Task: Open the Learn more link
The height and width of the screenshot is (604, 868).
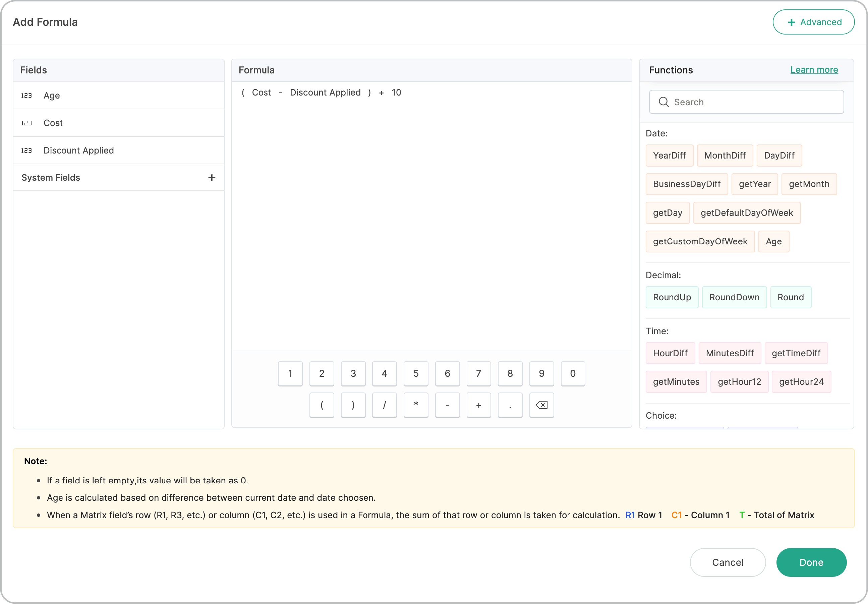Action: pyautogui.click(x=814, y=69)
